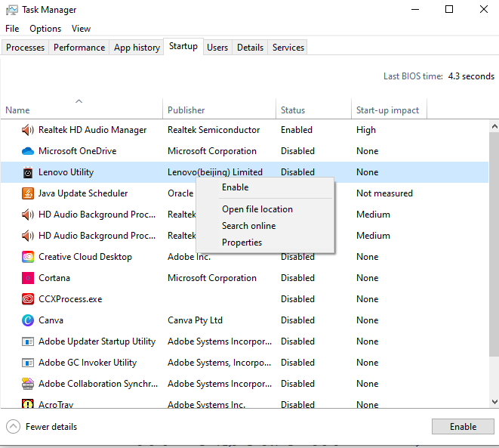
Task: Select the Java Update Scheduler row name
Action: [x=83, y=193]
